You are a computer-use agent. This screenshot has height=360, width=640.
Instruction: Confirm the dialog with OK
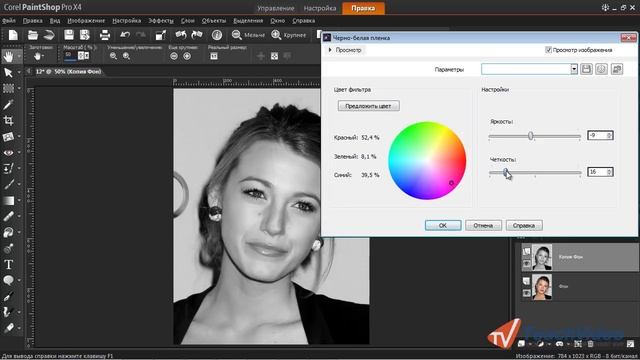443,225
